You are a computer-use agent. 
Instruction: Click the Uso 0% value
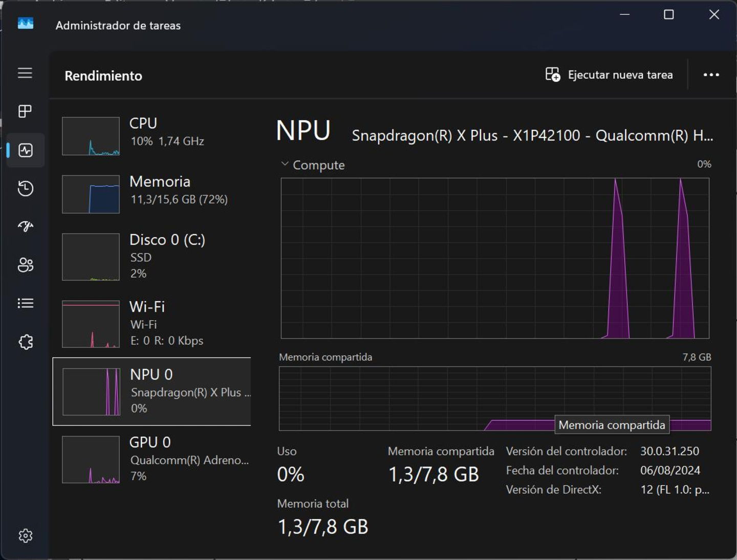pyautogui.click(x=291, y=475)
